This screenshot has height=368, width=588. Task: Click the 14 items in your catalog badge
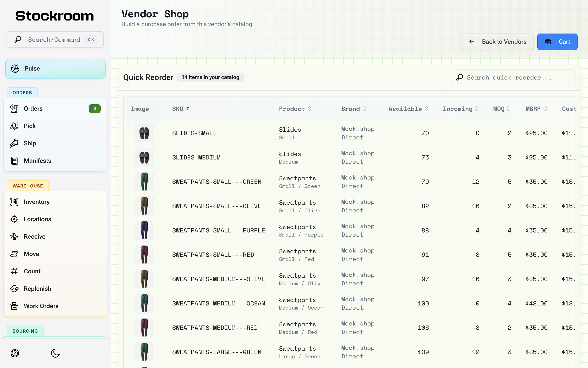click(210, 77)
